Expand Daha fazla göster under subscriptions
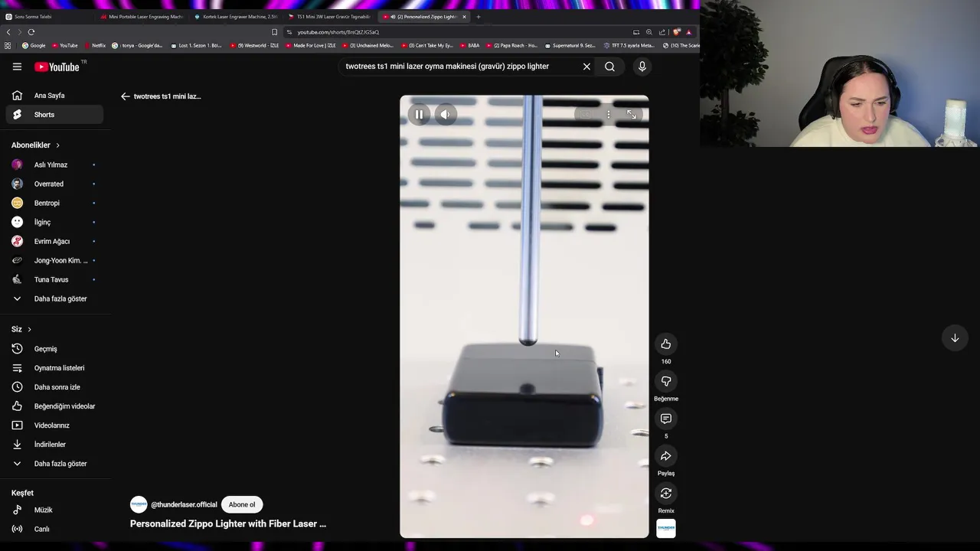 pyautogui.click(x=54, y=298)
